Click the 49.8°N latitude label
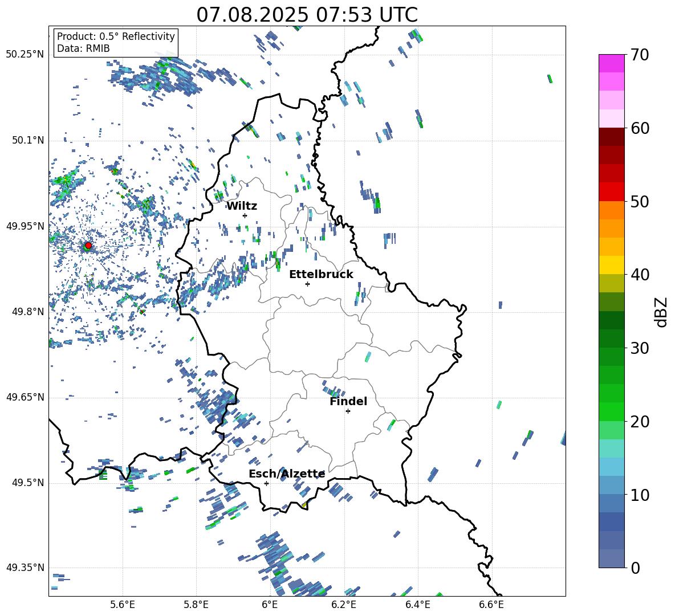This screenshot has width=675, height=616. click(27, 312)
